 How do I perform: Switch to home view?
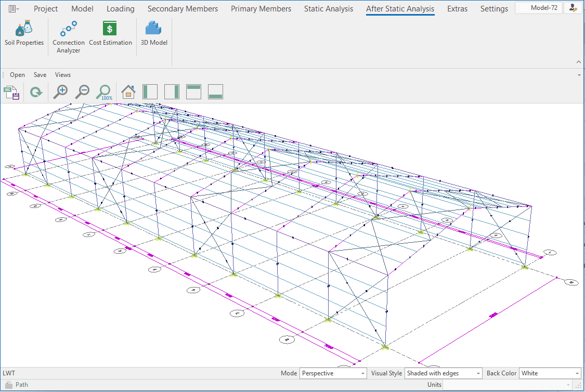(128, 92)
